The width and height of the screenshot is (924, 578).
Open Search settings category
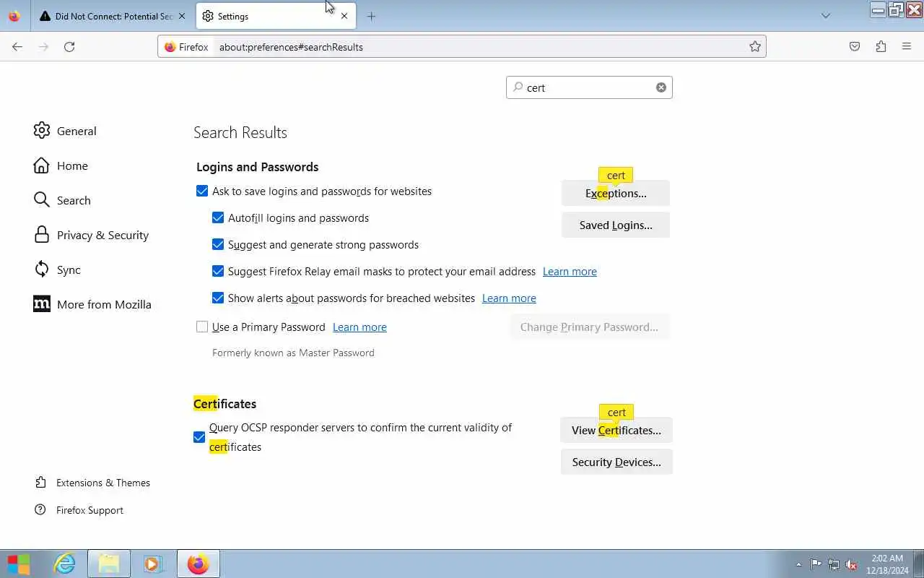point(62,200)
